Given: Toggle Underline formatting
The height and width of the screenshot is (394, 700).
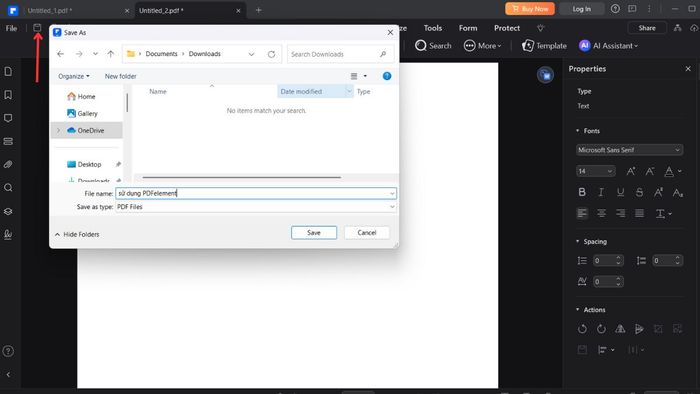Looking at the screenshot, I should [620, 192].
